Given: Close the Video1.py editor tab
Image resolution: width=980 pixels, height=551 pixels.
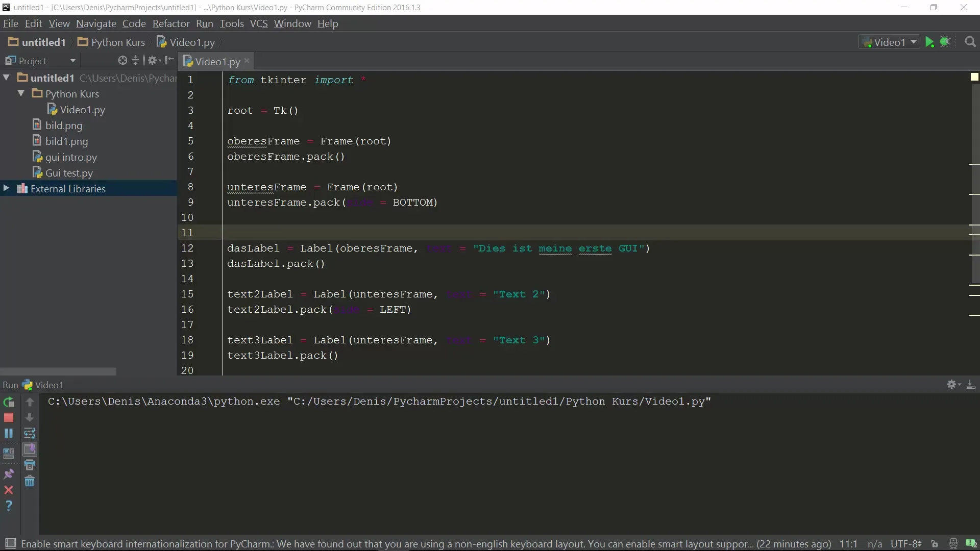Looking at the screenshot, I should pos(247,61).
